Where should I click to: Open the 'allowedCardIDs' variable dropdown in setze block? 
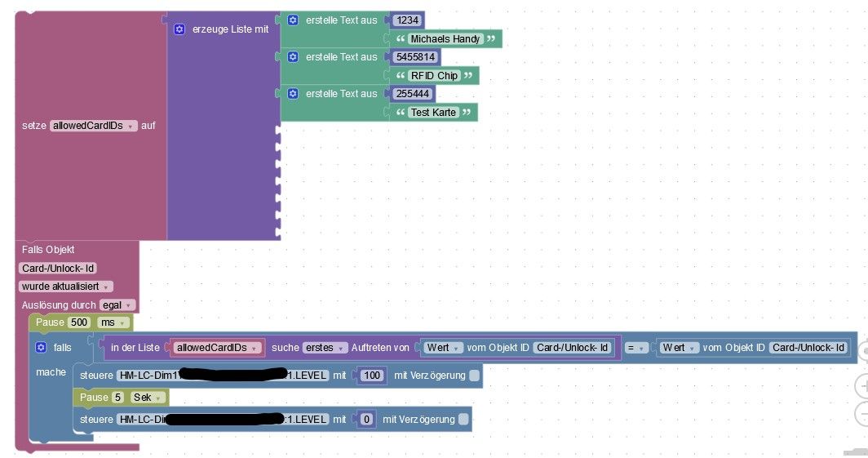(x=94, y=126)
